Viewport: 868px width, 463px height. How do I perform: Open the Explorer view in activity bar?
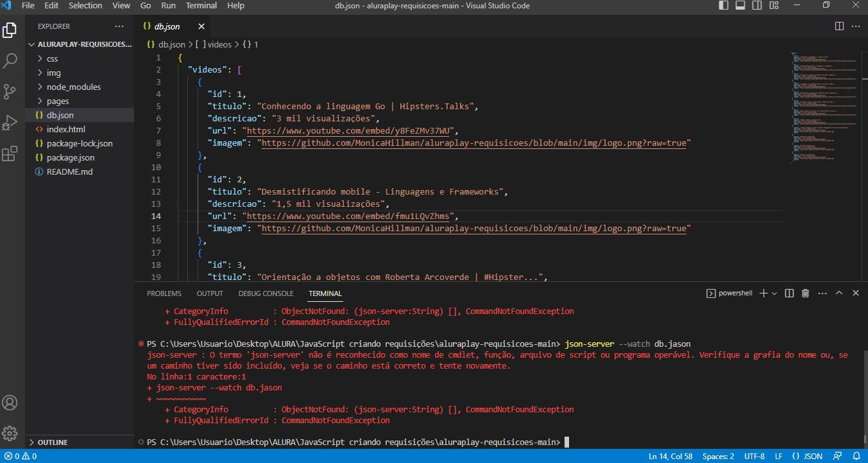[10, 30]
